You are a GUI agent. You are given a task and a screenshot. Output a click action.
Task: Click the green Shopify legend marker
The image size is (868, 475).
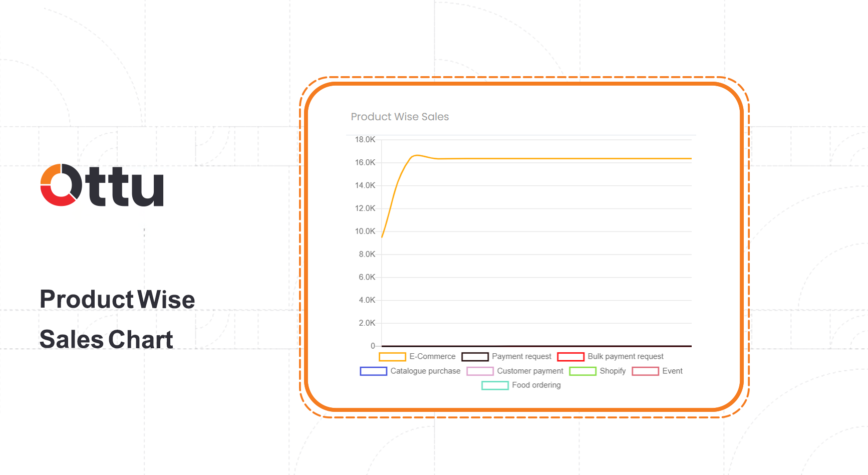tap(583, 371)
